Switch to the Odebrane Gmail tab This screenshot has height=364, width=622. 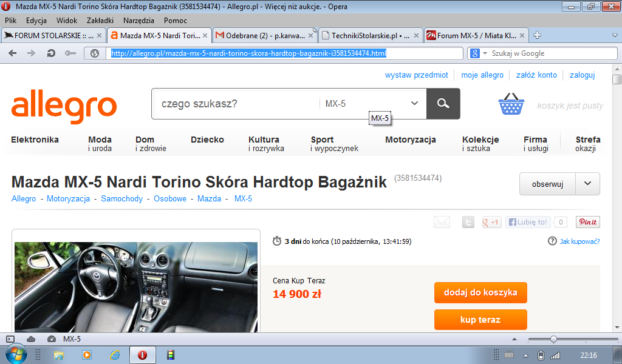click(x=264, y=35)
